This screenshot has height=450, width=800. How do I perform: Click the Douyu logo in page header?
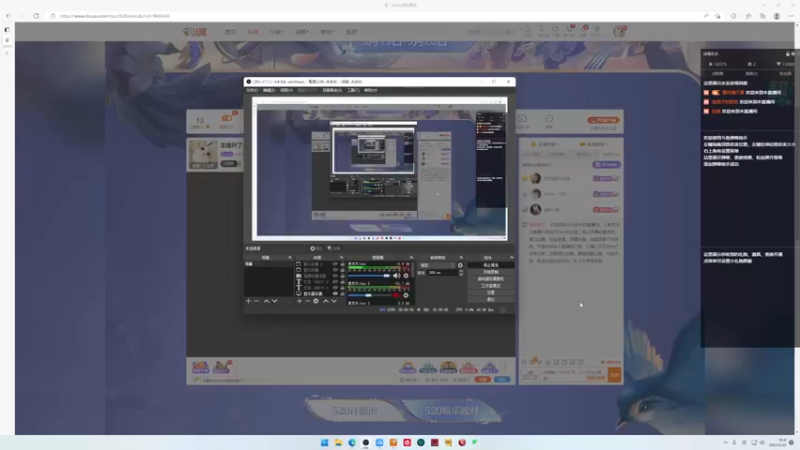point(195,32)
